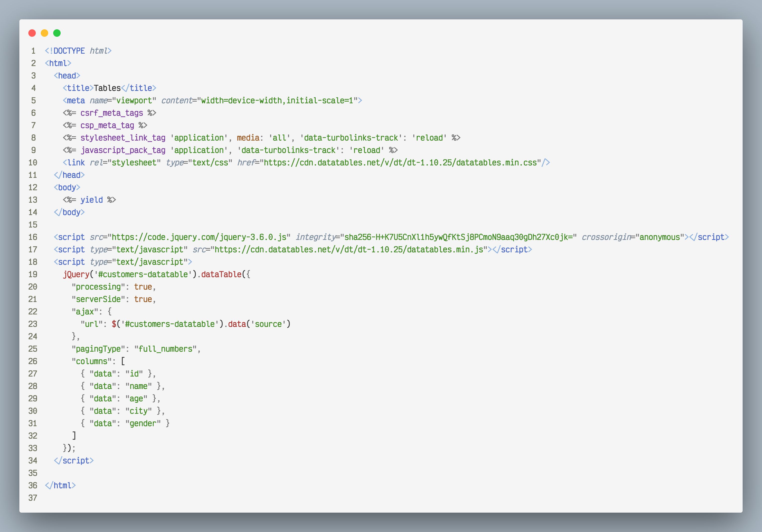Viewport: 762px width, 532px height.
Task: Click the closing html tag
Action: pyautogui.click(x=60, y=486)
